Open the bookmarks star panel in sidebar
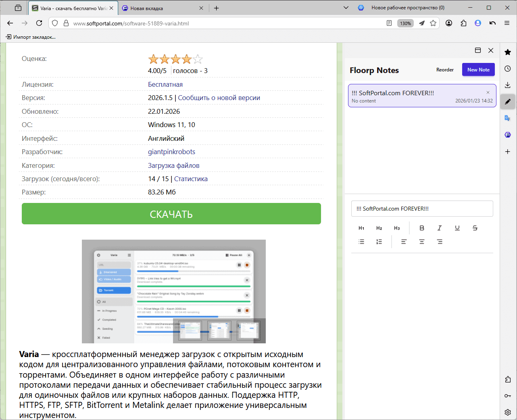This screenshot has height=420, width=517. pyautogui.click(x=508, y=52)
